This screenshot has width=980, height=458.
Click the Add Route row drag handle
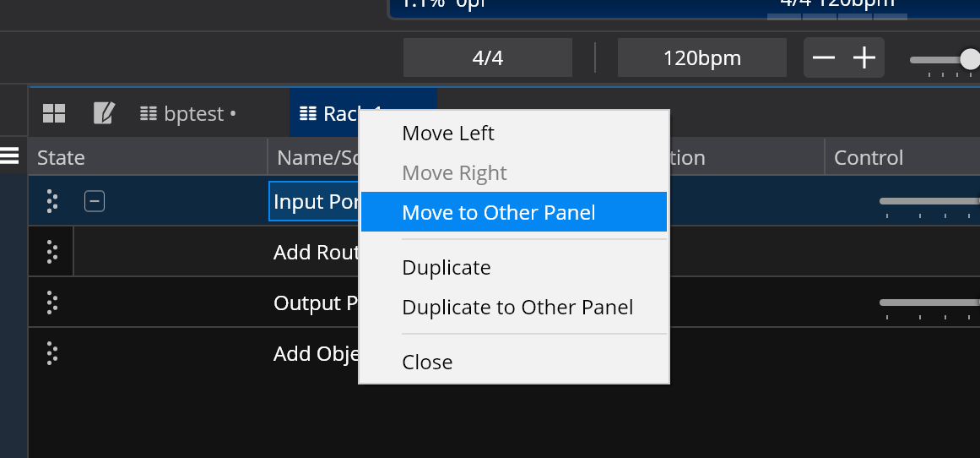pyautogui.click(x=51, y=252)
